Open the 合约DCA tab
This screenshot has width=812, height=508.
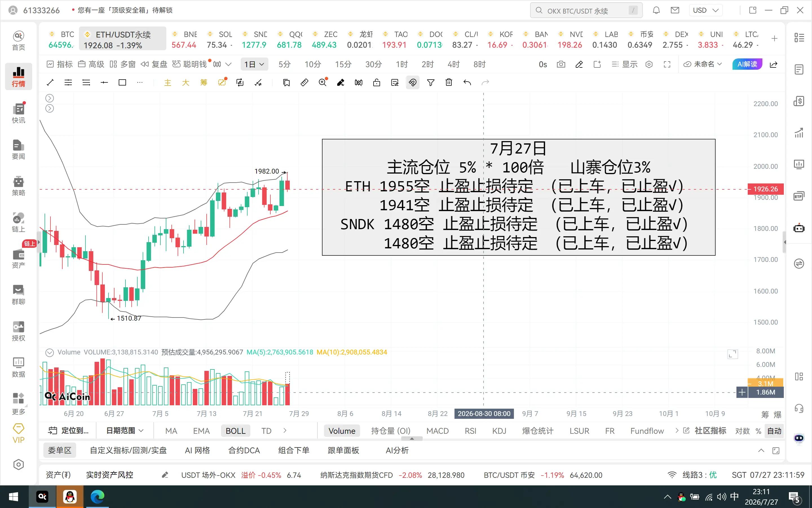click(x=244, y=450)
